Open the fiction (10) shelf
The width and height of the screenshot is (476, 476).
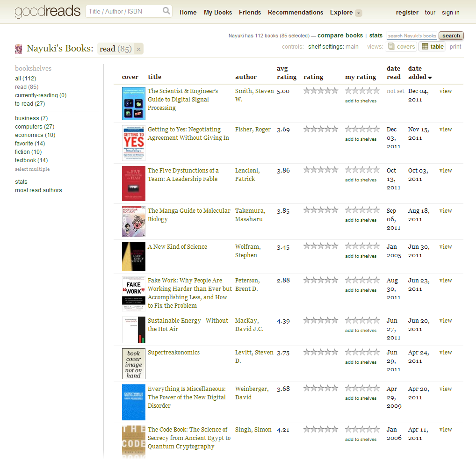(28, 152)
